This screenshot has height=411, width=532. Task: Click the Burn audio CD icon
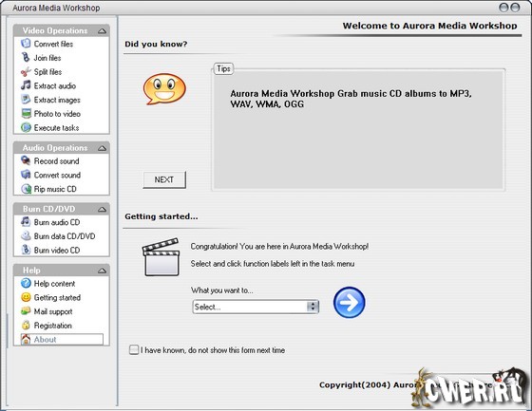[x=26, y=222]
